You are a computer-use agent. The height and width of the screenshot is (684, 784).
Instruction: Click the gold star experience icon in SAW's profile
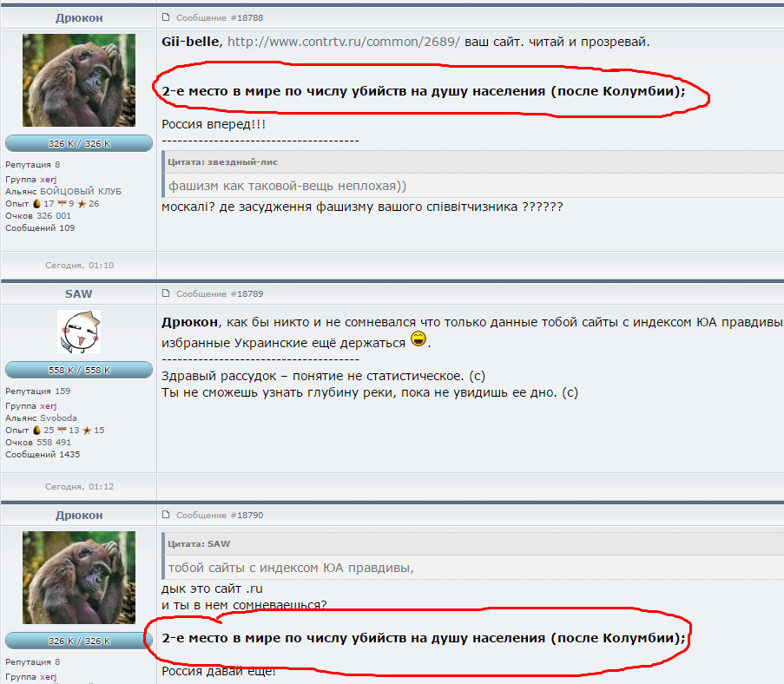coord(87,431)
